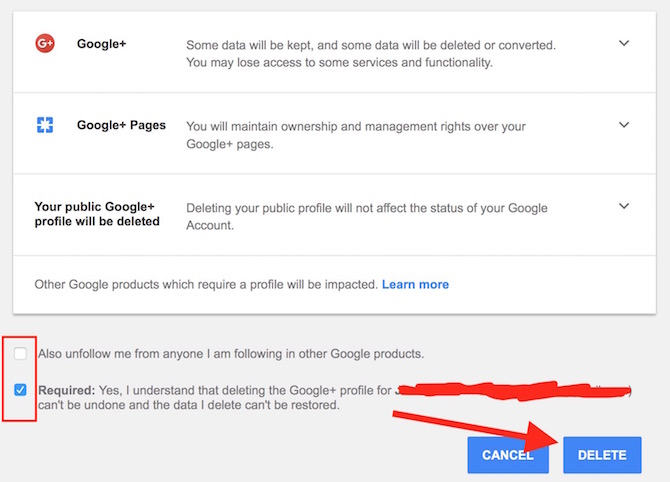Select the Google+ row title
Image resolution: width=670 pixels, height=482 pixels.
tap(101, 45)
